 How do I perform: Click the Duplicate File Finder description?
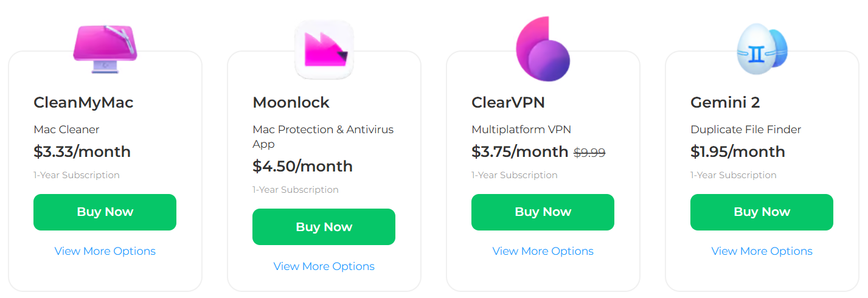point(746,130)
